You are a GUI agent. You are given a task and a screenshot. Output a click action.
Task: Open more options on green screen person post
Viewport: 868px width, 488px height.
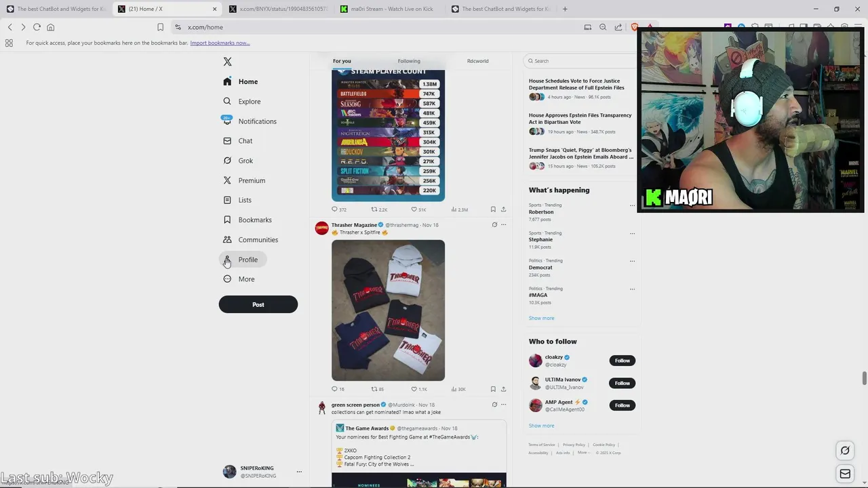coord(503,405)
